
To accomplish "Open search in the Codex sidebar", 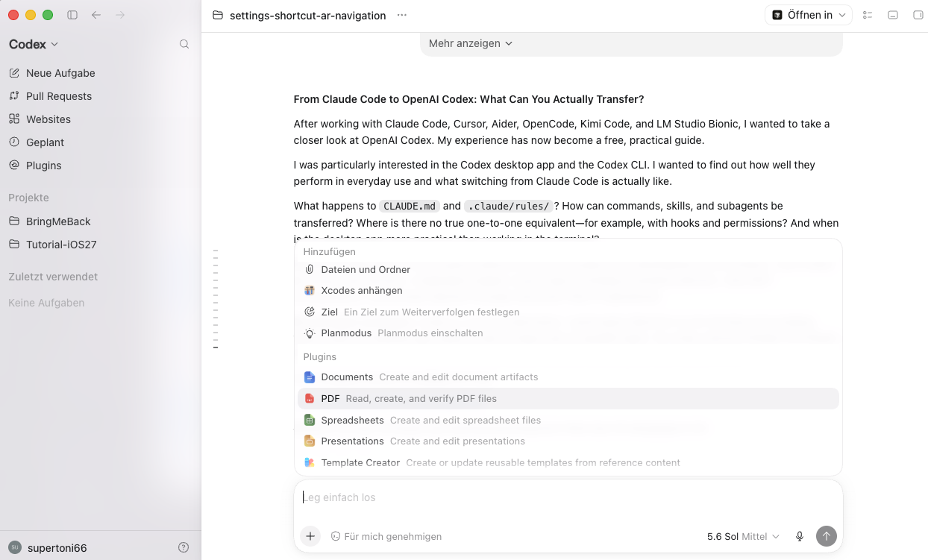I will (x=184, y=45).
